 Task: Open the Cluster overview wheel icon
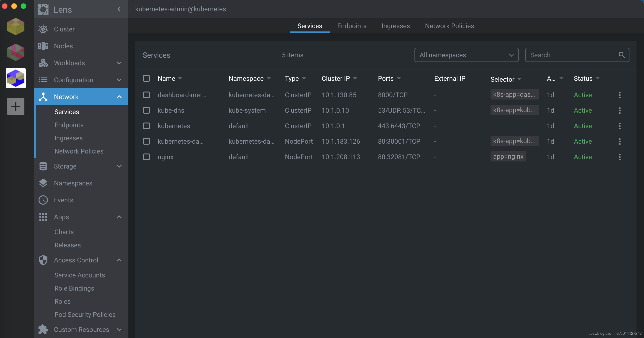43,29
